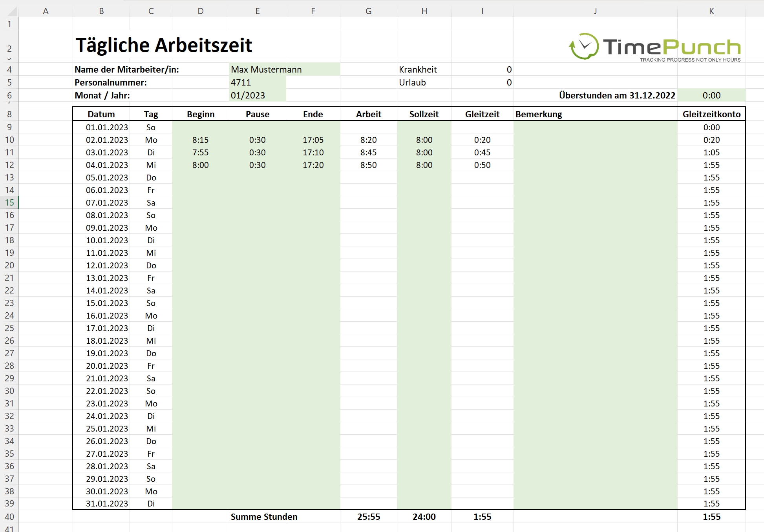Click the Name der Mitarbeiter/in label
Screen dimensions: 764x532
pyautogui.click(x=127, y=69)
